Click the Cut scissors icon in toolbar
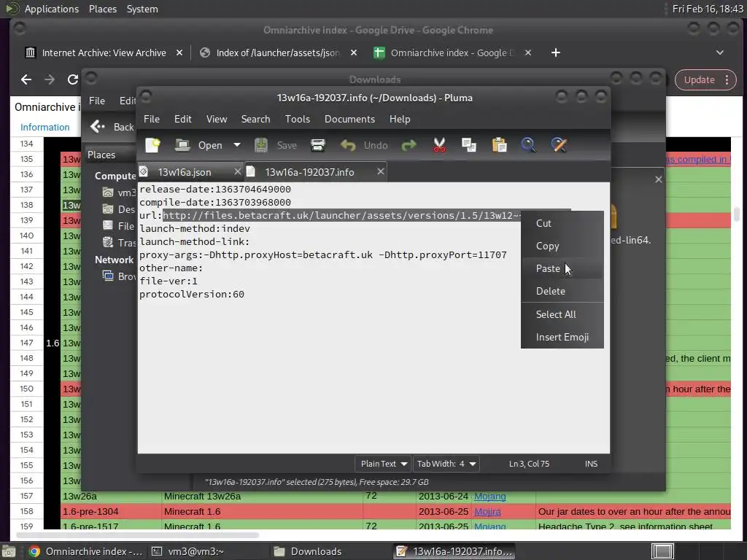The image size is (747, 560). [439, 145]
